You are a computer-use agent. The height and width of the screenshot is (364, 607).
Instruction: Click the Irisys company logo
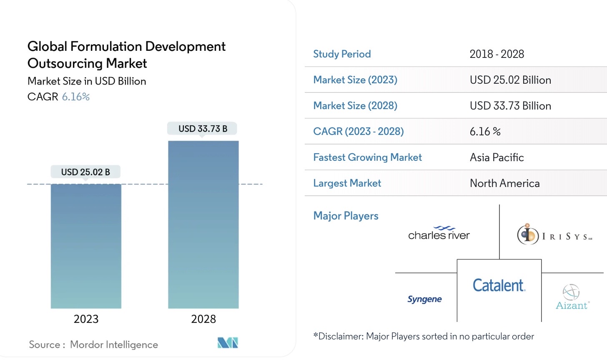click(554, 235)
